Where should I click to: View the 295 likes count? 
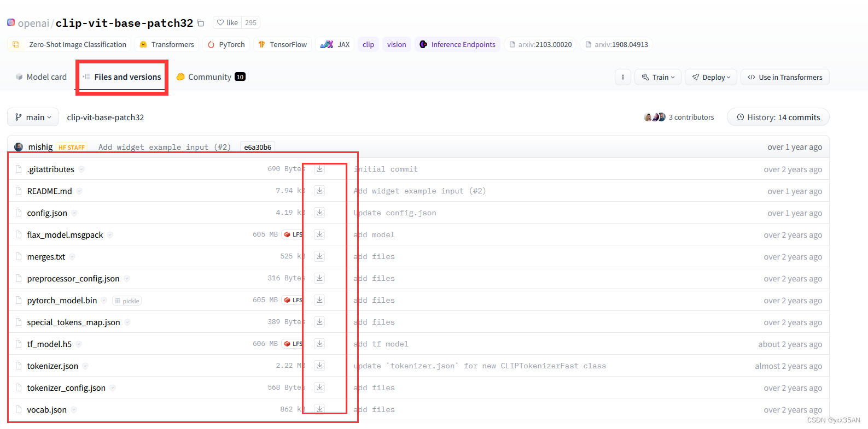pyautogui.click(x=251, y=22)
